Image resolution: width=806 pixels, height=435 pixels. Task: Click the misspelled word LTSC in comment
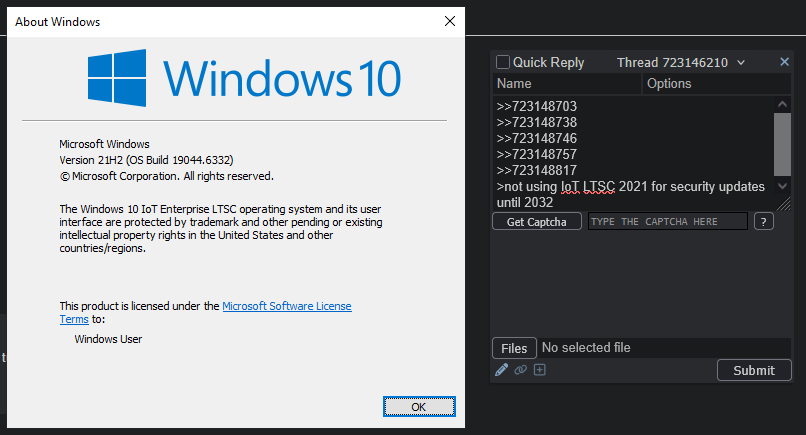pos(599,187)
